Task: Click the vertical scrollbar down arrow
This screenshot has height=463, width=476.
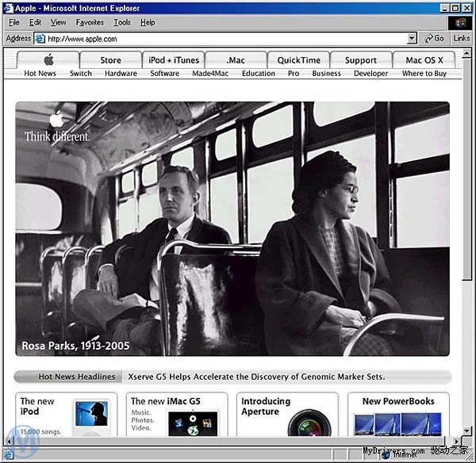Action: coord(466,430)
